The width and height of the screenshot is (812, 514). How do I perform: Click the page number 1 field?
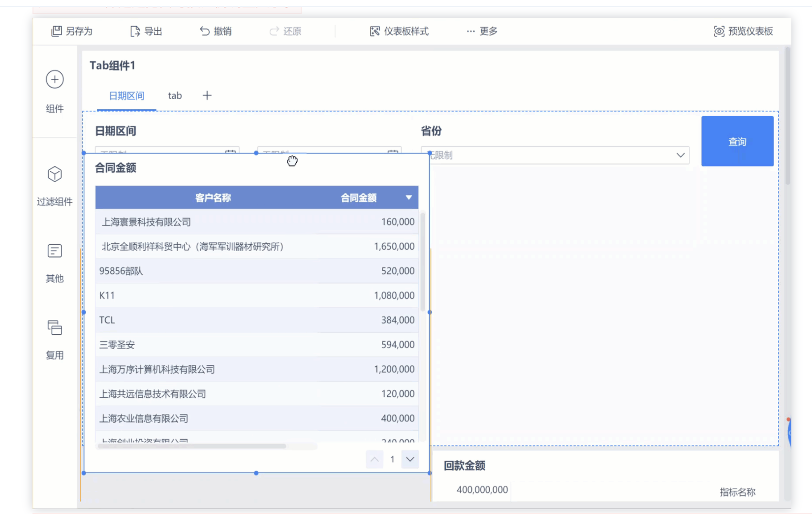392,459
